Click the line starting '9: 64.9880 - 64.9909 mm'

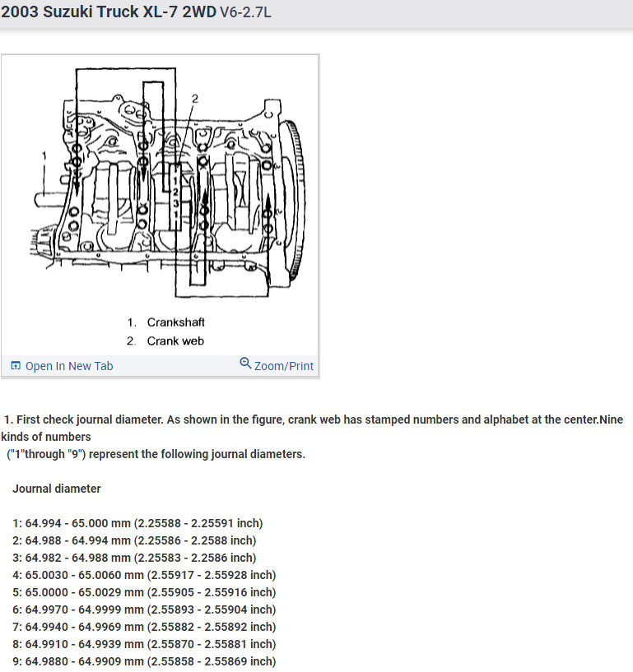144,661
